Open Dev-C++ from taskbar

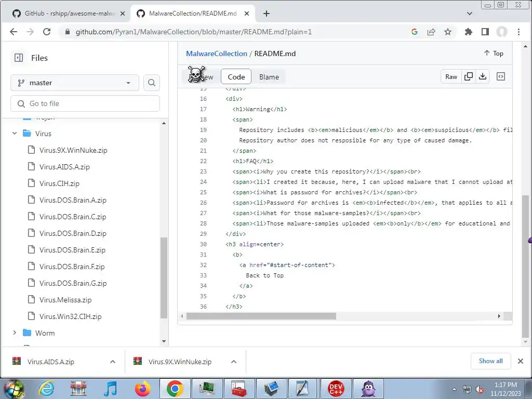(336, 389)
